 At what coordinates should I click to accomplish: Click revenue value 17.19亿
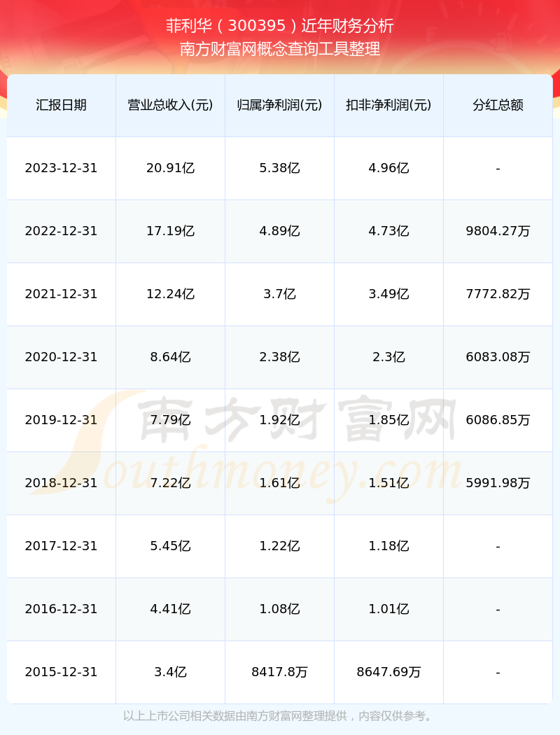[x=171, y=231]
